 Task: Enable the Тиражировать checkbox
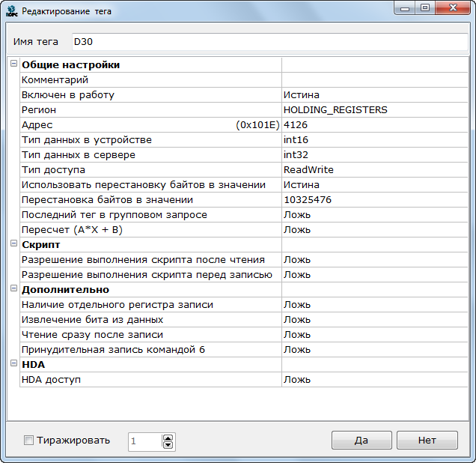[28, 441]
